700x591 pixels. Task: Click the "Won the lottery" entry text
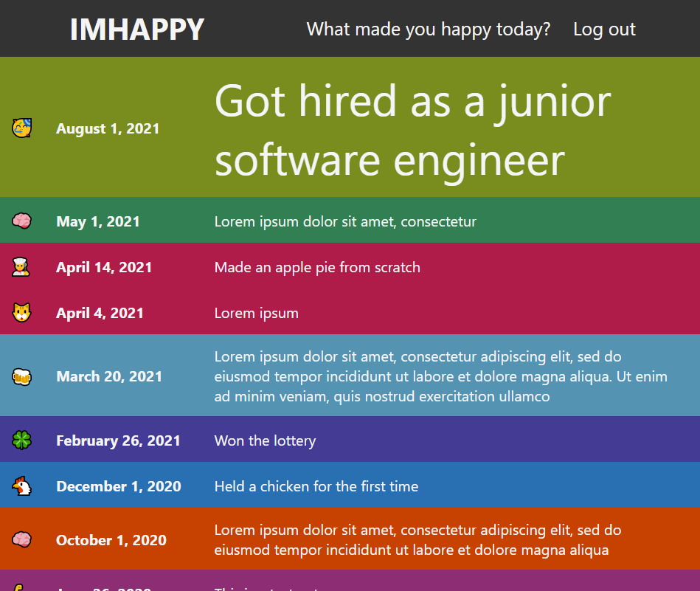click(x=265, y=440)
